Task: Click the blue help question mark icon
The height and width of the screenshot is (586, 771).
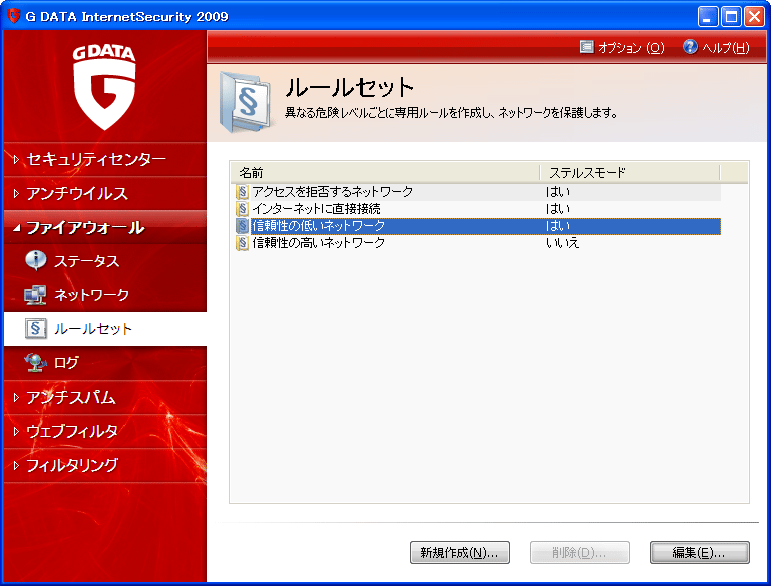Action: (690, 47)
